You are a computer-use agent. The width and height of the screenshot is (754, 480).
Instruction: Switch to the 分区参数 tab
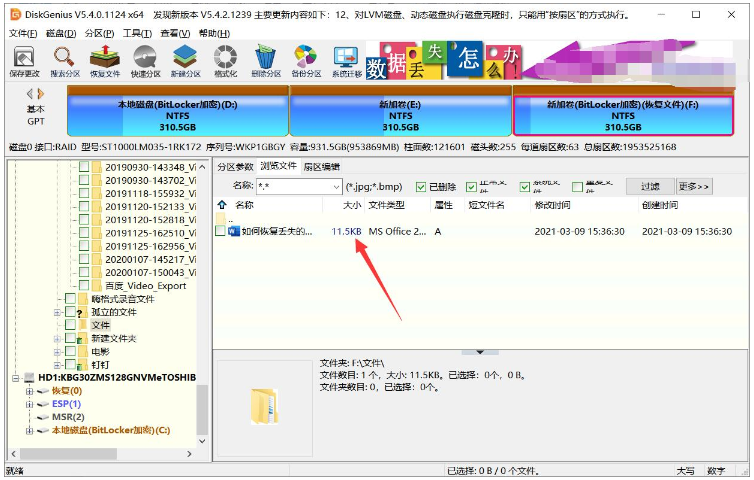[235, 166]
